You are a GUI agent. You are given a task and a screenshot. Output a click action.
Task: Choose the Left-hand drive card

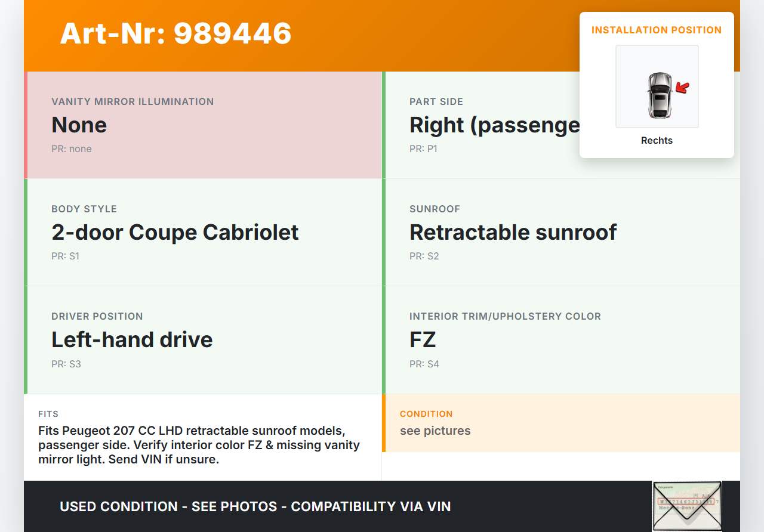(132, 339)
